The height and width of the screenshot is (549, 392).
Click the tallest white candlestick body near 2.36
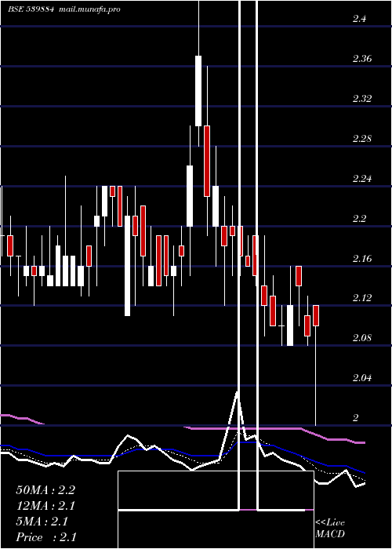(198, 91)
